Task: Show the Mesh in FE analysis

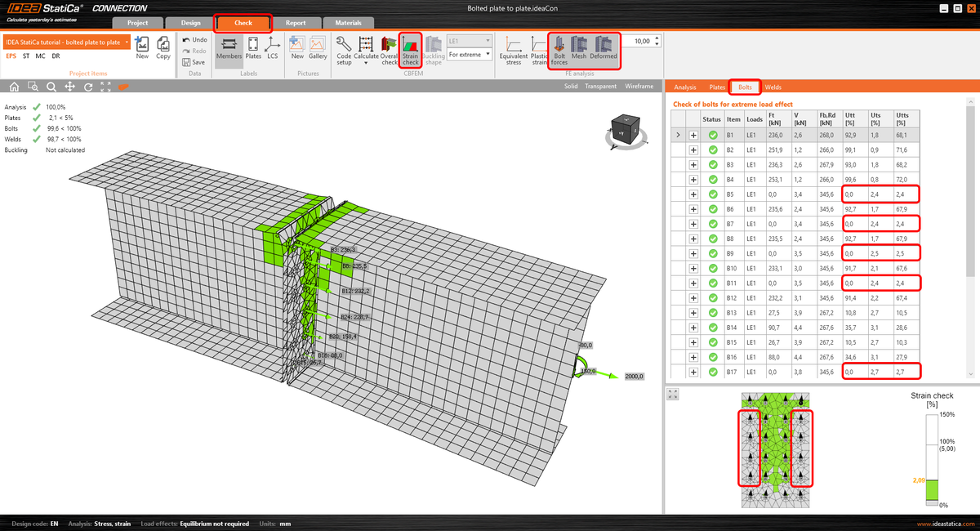Action: point(579,49)
